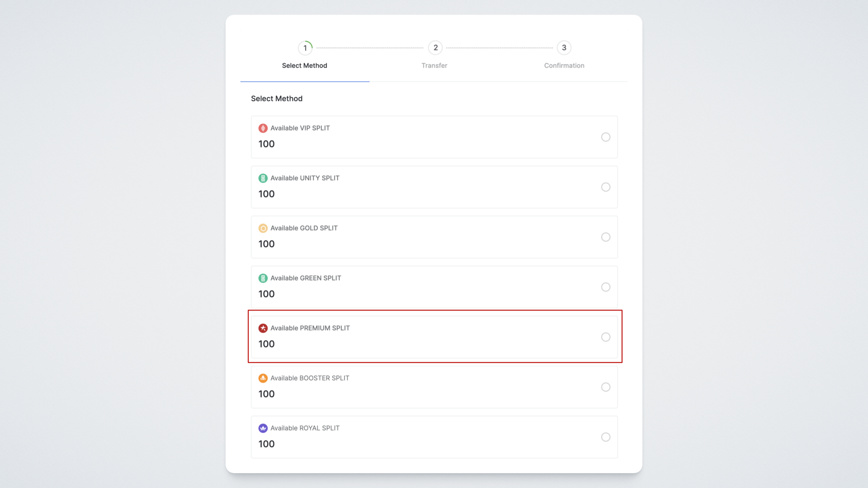868x488 pixels.
Task: Select the VIP SPLIT radio button
Action: pyautogui.click(x=605, y=137)
